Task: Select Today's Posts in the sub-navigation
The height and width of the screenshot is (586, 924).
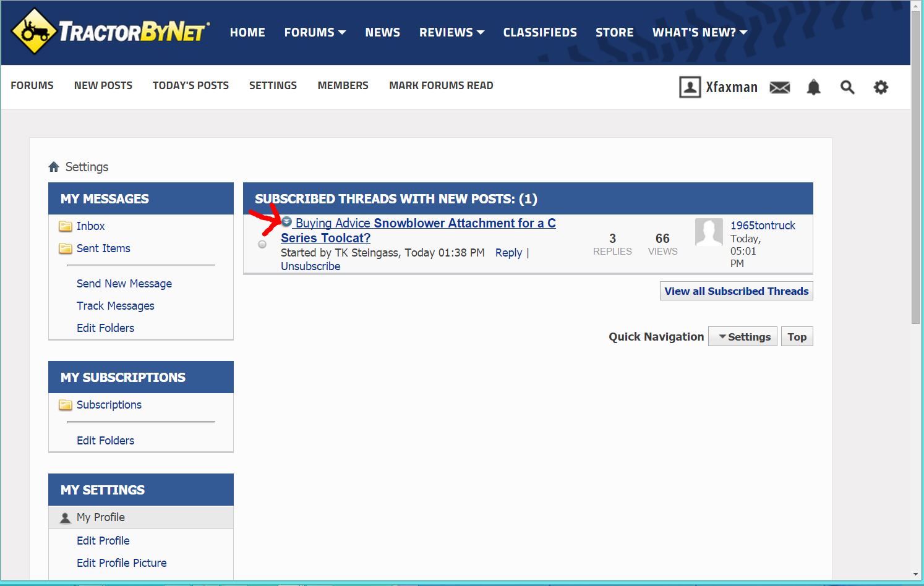Action: pyautogui.click(x=190, y=85)
